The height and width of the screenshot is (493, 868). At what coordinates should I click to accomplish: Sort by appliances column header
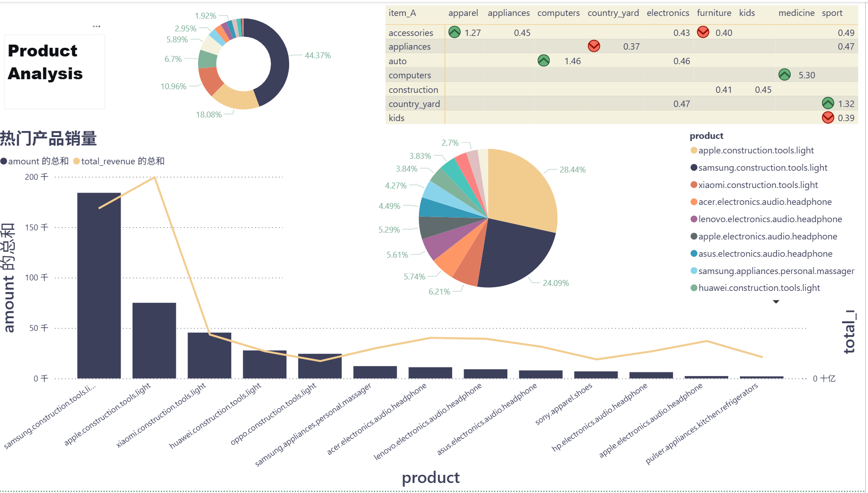click(x=509, y=13)
